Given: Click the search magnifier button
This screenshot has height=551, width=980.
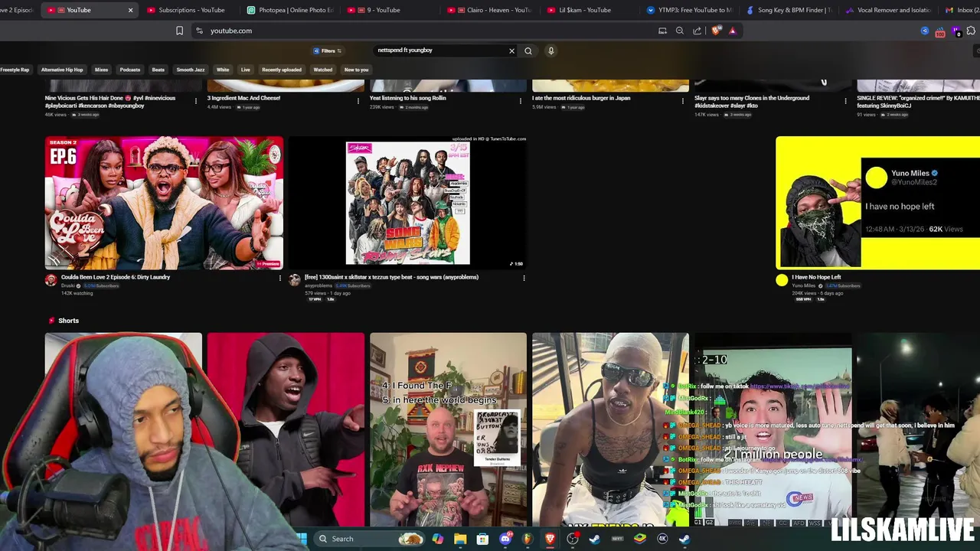Looking at the screenshot, I should pyautogui.click(x=528, y=51).
